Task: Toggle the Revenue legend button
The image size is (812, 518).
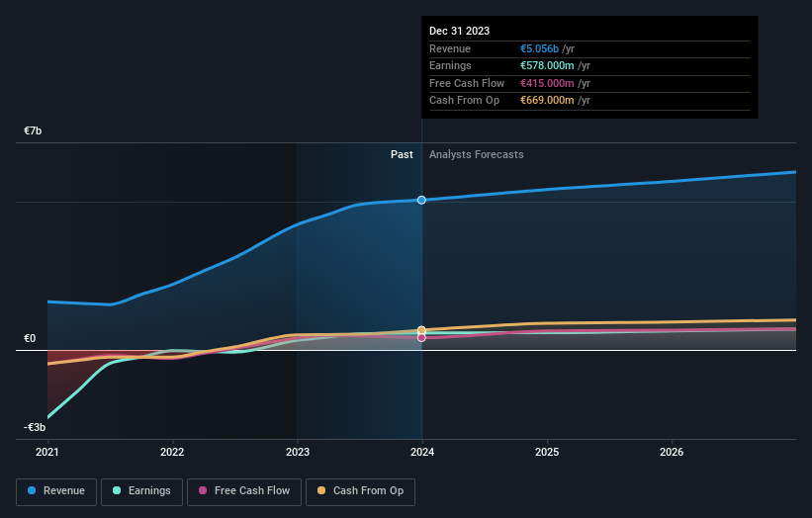Action: tap(56, 491)
